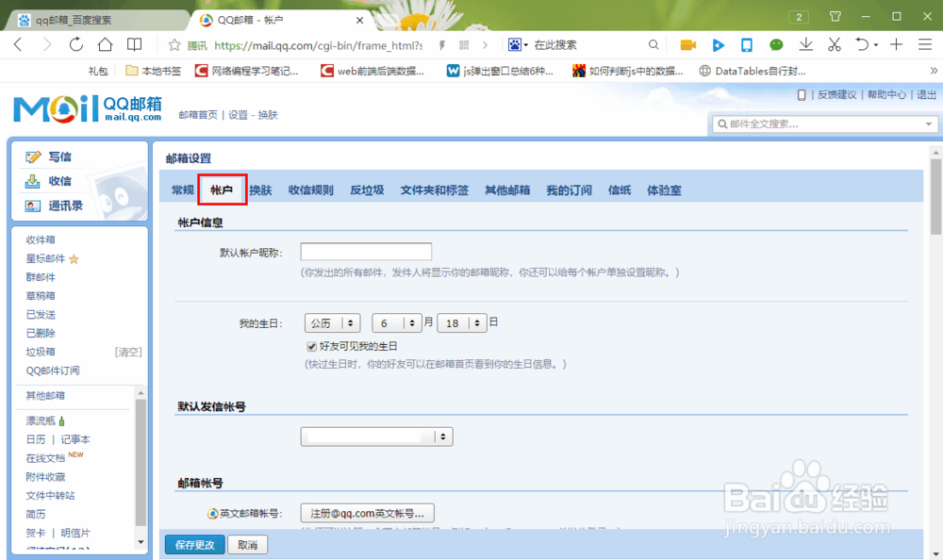Switch to the 帐户 settings tab

pos(222,190)
